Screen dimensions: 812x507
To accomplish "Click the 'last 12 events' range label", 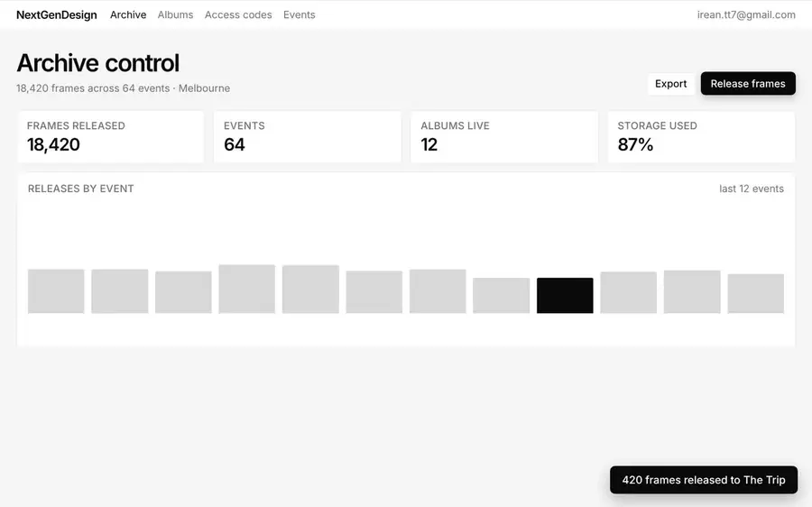I will 751,189.
